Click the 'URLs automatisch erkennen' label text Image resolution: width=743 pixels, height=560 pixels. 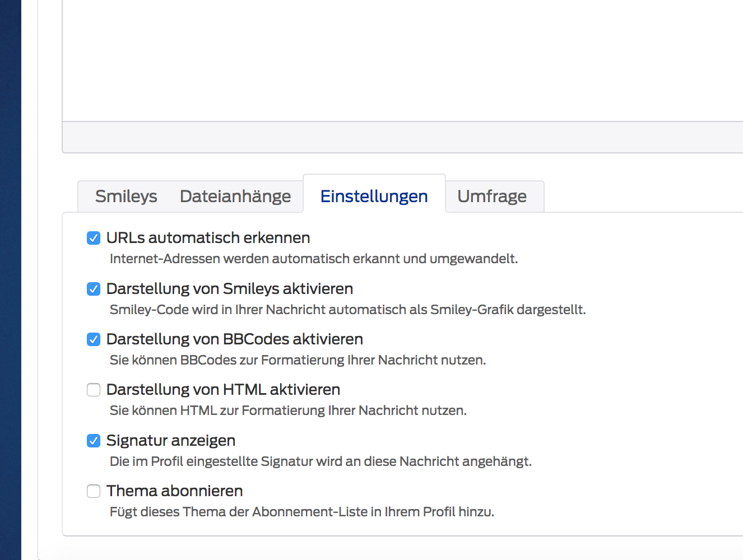click(x=208, y=238)
